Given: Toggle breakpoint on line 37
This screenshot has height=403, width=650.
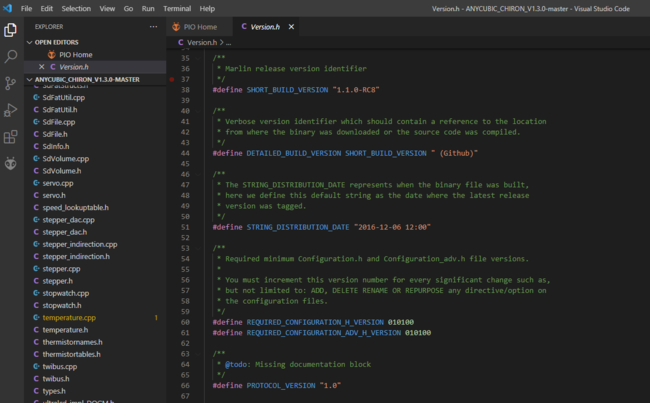Looking at the screenshot, I should 172,79.
